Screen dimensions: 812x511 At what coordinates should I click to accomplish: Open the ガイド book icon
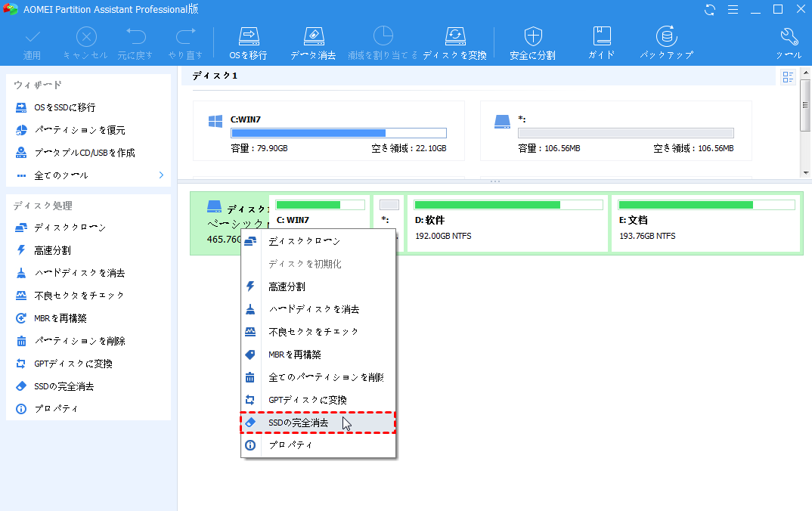pos(602,36)
